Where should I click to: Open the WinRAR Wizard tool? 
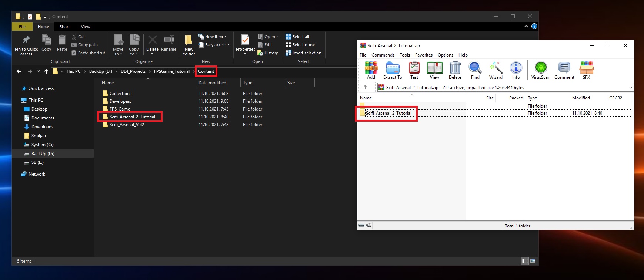pyautogui.click(x=495, y=70)
